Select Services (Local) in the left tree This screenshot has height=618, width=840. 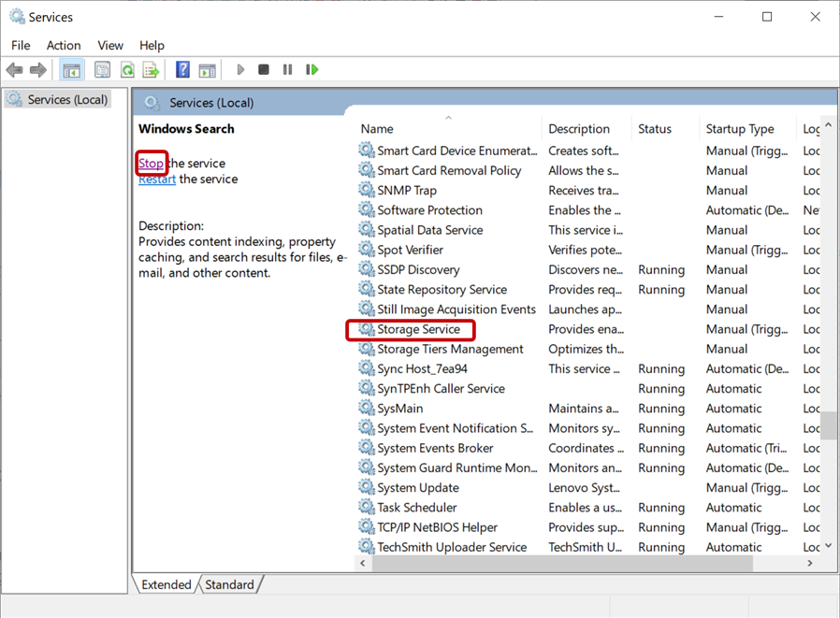point(67,99)
